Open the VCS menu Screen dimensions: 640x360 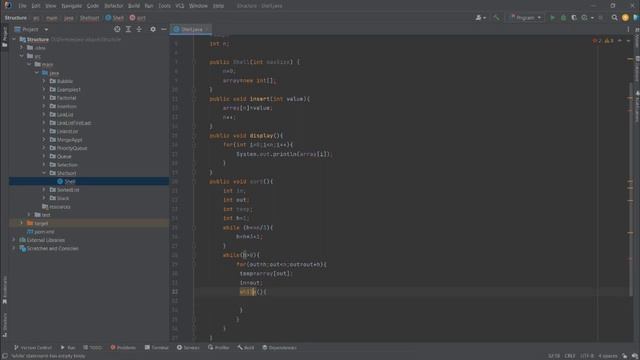[180, 6]
